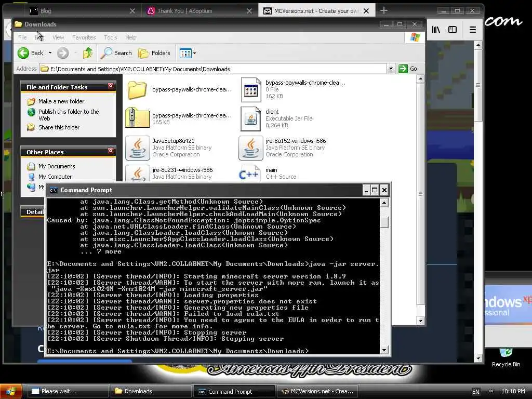Image resolution: width=532 pixels, height=399 pixels.
Task: Click Share this folder link
Action: pos(59,127)
